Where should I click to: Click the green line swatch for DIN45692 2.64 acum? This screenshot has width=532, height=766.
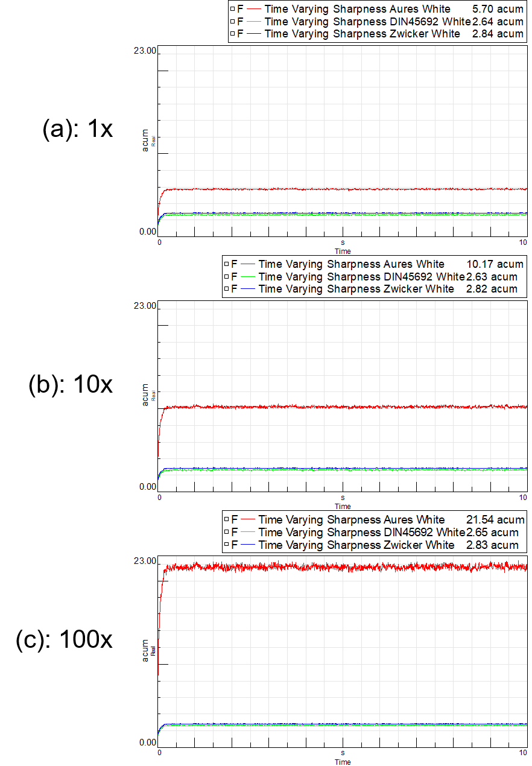tap(254, 22)
